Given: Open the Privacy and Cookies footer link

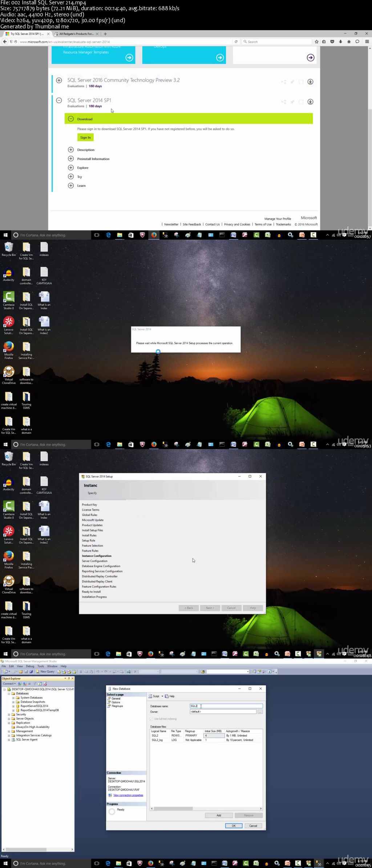Looking at the screenshot, I should 237,224.
